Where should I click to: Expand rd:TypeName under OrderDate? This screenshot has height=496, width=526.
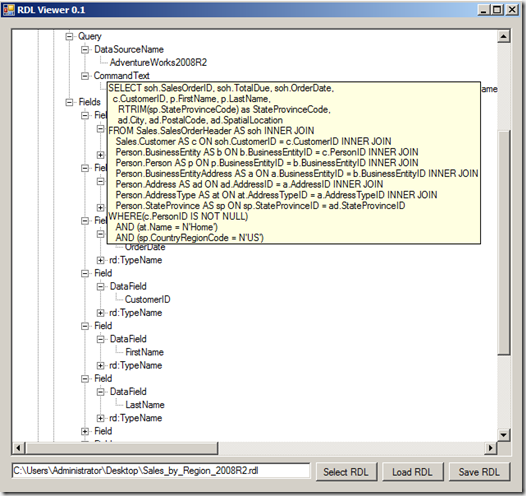click(100, 260)
